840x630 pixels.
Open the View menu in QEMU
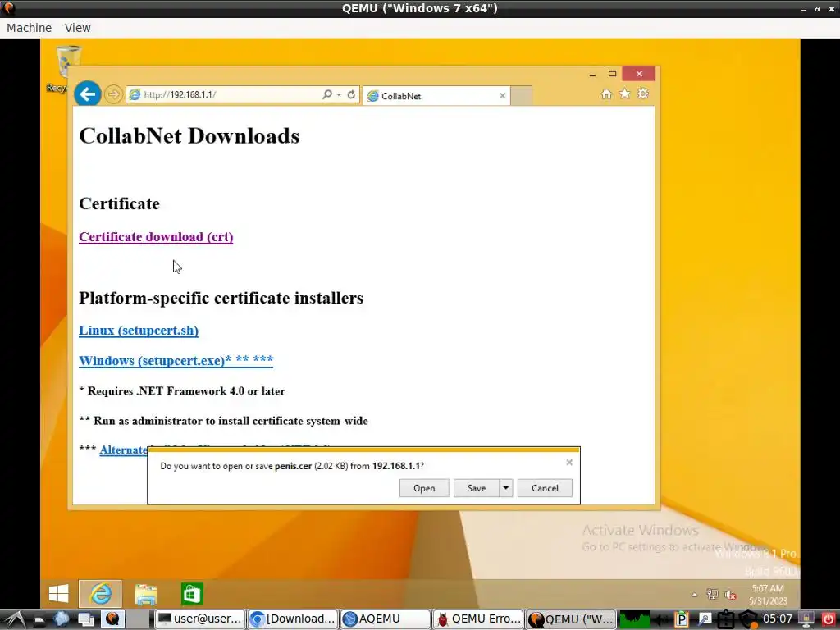(78, 28)
